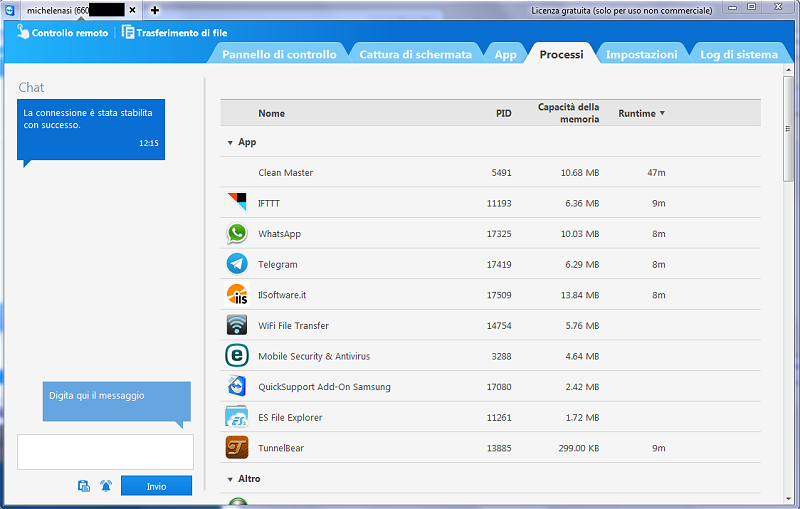Viewport: 800px width, 509px height.
Task: Select QuickSupport Add-On Samsung name
Action: point(324,387)
